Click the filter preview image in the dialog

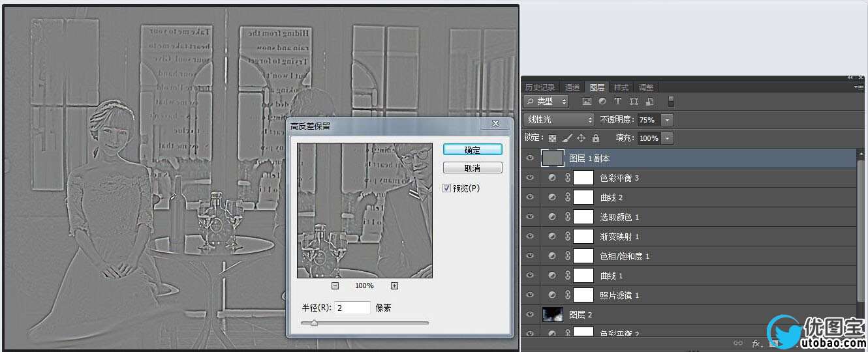[x=365, y=211]
